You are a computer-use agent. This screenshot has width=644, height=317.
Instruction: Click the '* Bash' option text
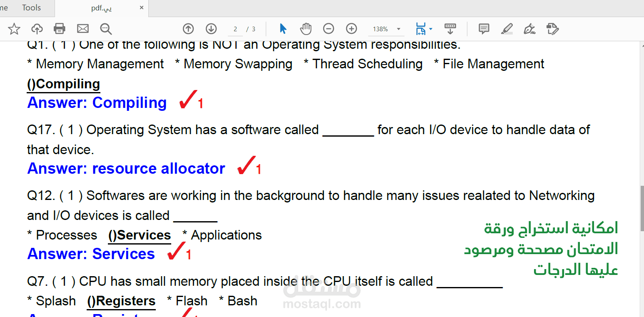click(x=238, y=301)
